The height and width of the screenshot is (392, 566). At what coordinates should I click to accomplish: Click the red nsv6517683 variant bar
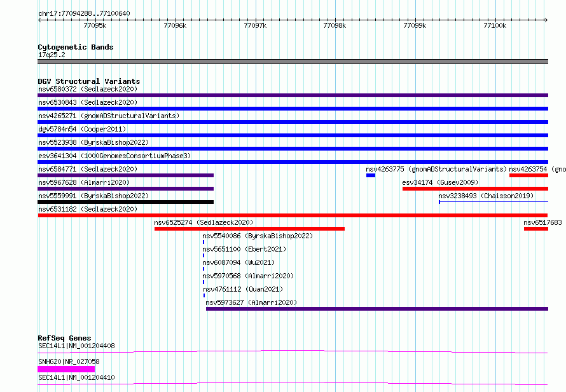(x=536, y=229)
